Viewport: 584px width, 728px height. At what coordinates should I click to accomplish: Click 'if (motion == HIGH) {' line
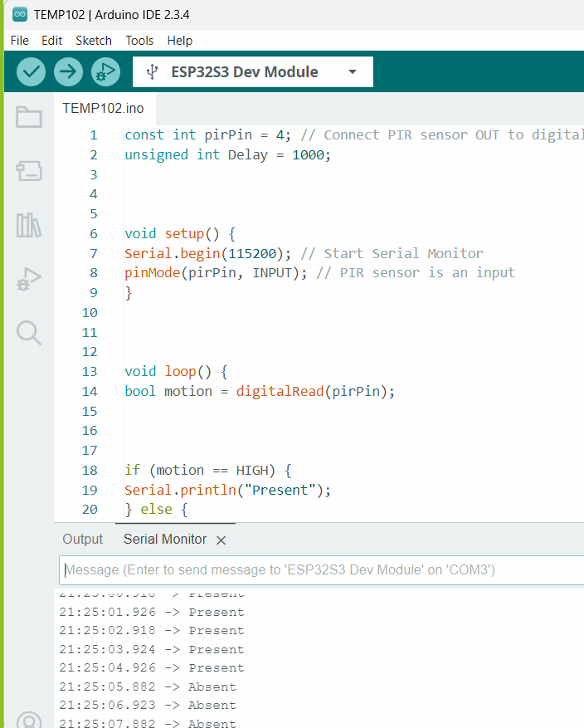pos(208,471)
